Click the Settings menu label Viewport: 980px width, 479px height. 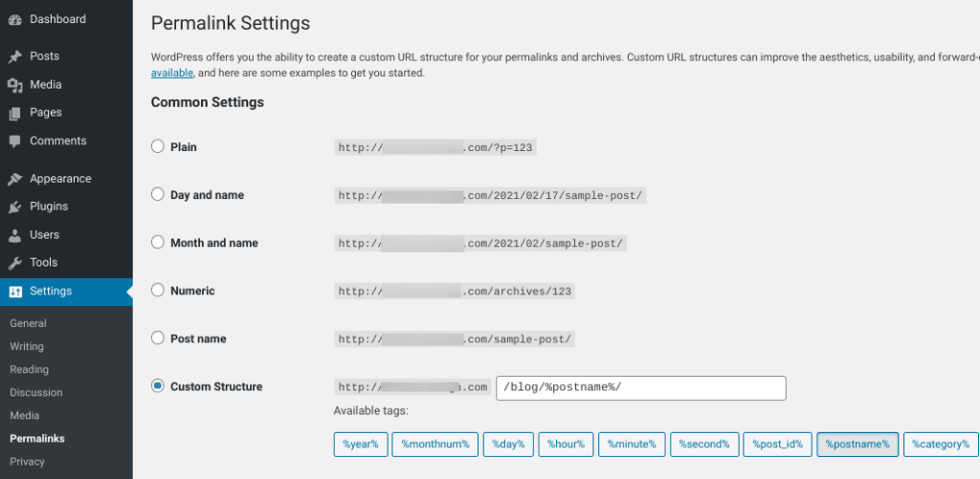51,291
